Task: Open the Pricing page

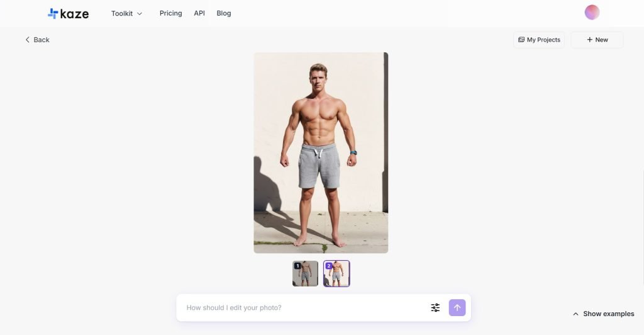Action: pyautogui.click(x=171, y=13)
